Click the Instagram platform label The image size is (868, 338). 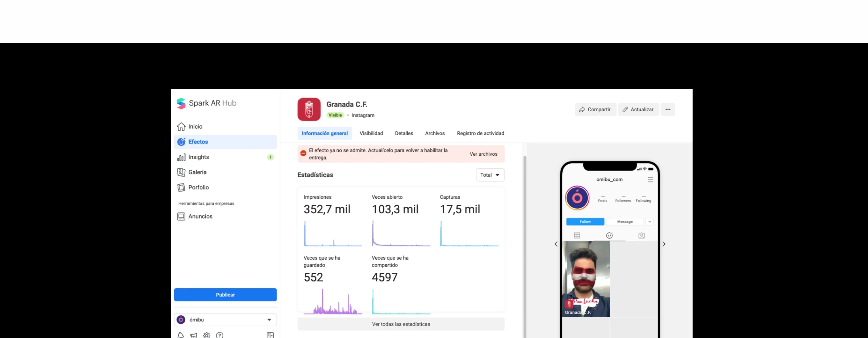[x=363, y=115]
